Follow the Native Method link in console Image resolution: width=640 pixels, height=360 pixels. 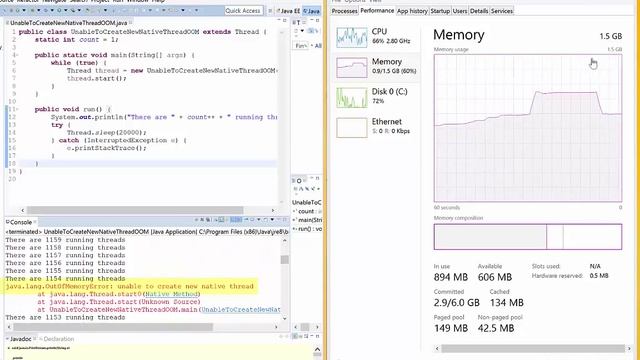(171, 294)
